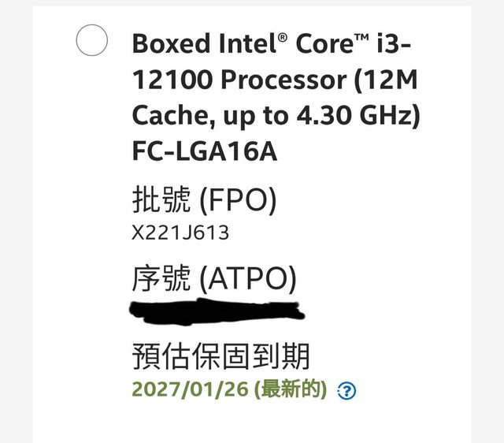
Task: Click the FC-LGA16A socket text
Action: click(x=204, y=151)
